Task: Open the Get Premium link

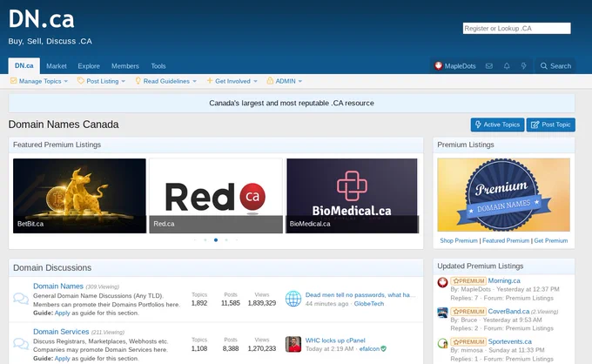Action: point(551,240)
